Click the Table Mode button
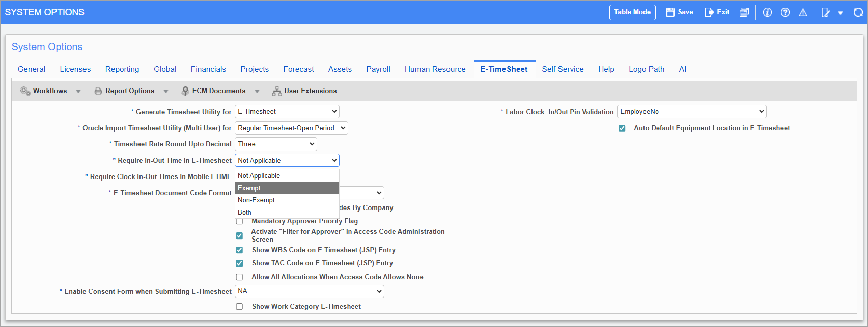Image resolution: width=868 pixels, height=327 pixels. tap(632, 12)
